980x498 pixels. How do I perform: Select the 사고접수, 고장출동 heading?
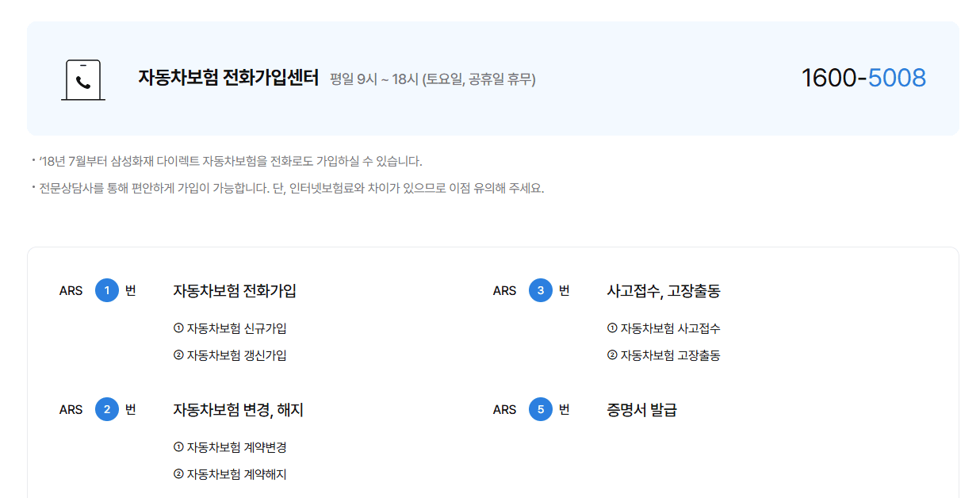click(664, 291)
